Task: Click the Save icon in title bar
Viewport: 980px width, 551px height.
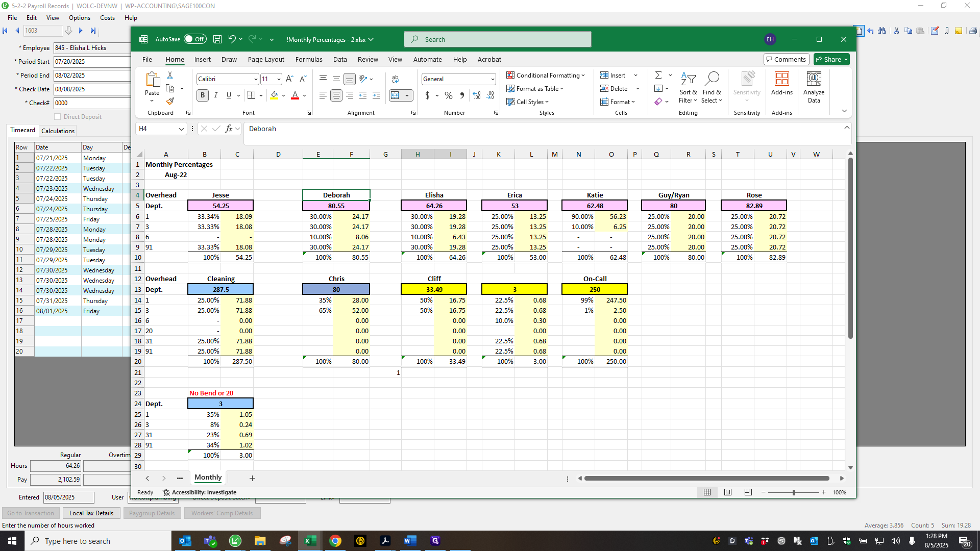Action: pos(217,39)
